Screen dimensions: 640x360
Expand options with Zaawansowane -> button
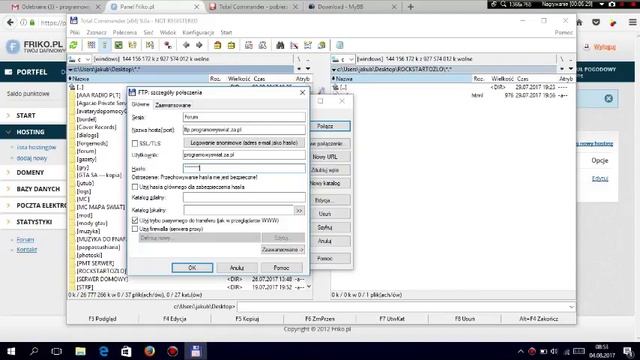point(283,249)
